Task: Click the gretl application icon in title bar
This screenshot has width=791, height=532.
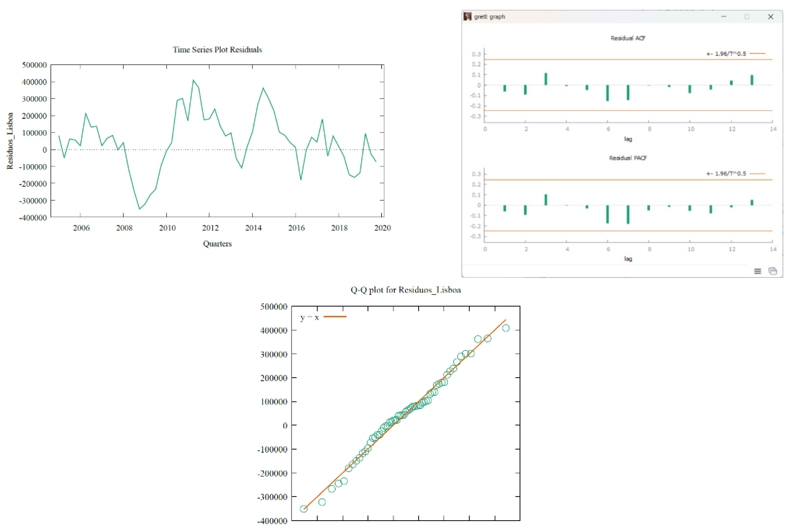Action: click(x=467, y=16)
